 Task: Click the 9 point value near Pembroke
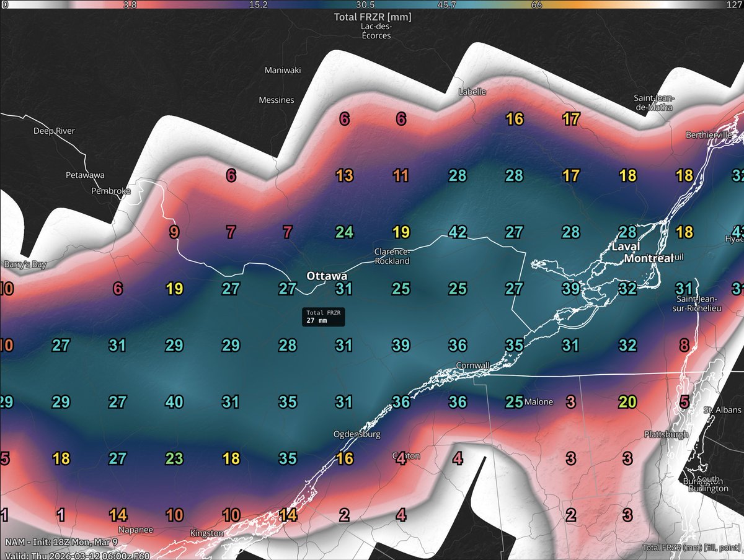coord(174,233)
